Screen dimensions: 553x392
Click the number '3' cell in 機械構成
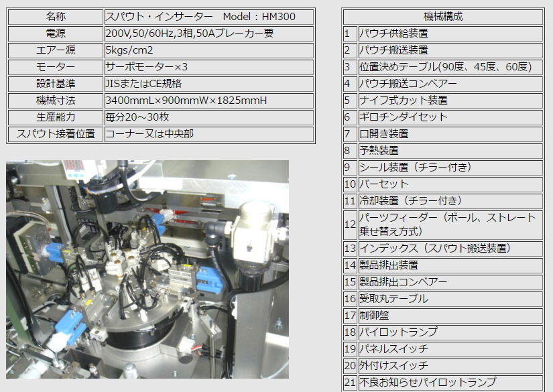click(x=350, y=67)
